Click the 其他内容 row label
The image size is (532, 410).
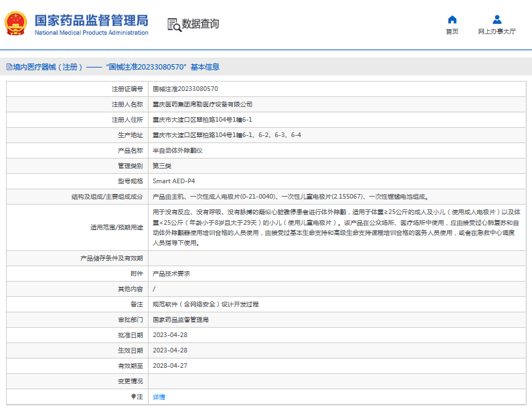(x=130, y=289)
